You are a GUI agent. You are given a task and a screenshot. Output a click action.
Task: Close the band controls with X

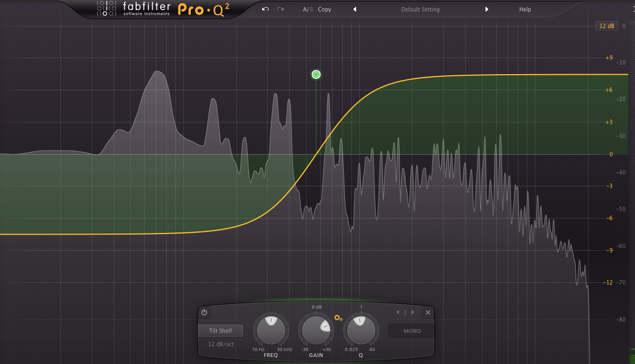pyautogui.click(x=428, y=312)
